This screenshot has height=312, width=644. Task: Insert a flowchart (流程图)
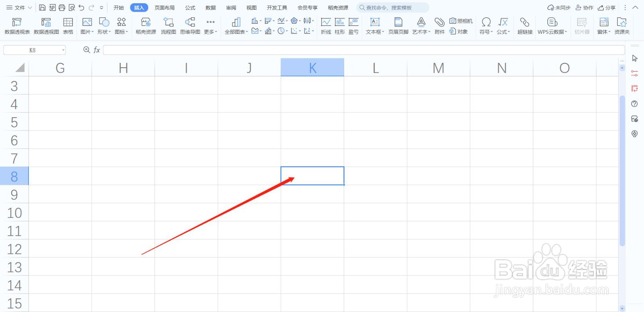click(168, 26)
